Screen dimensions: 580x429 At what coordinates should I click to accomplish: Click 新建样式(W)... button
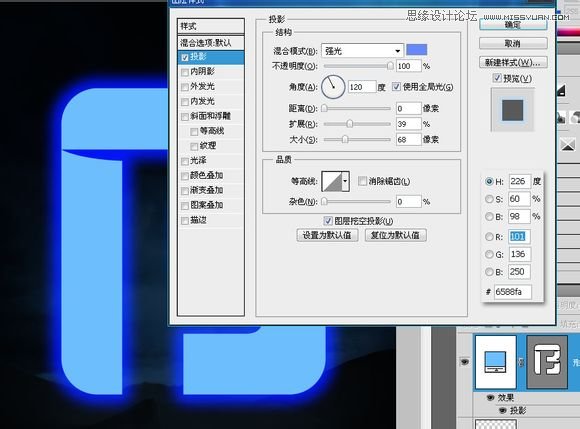pos(513,63)
